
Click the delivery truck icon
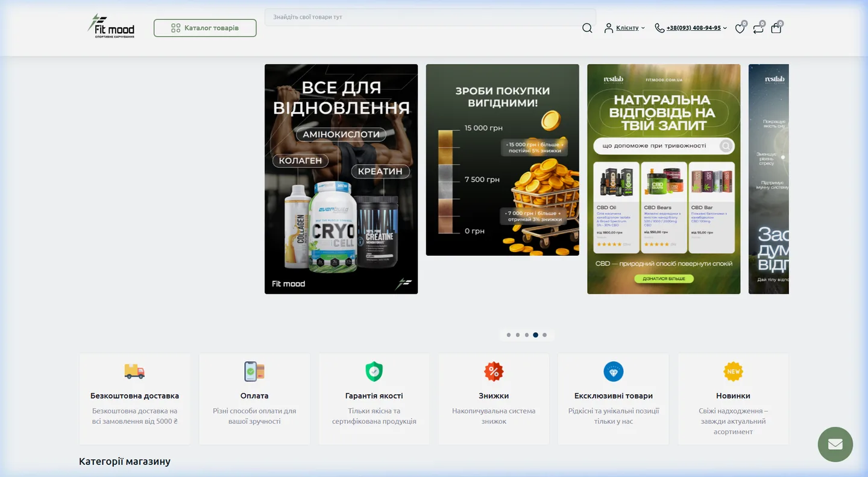point(134,371)
